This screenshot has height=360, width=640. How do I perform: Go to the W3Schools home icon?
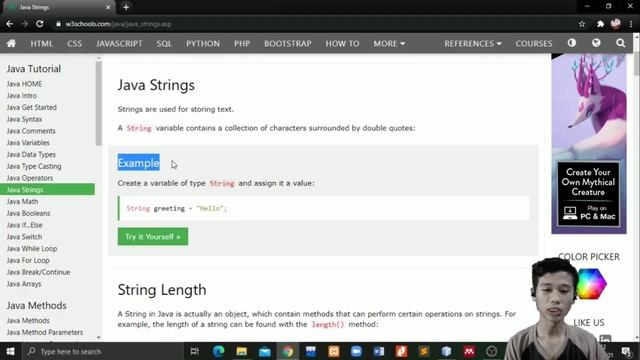(11, 43)
